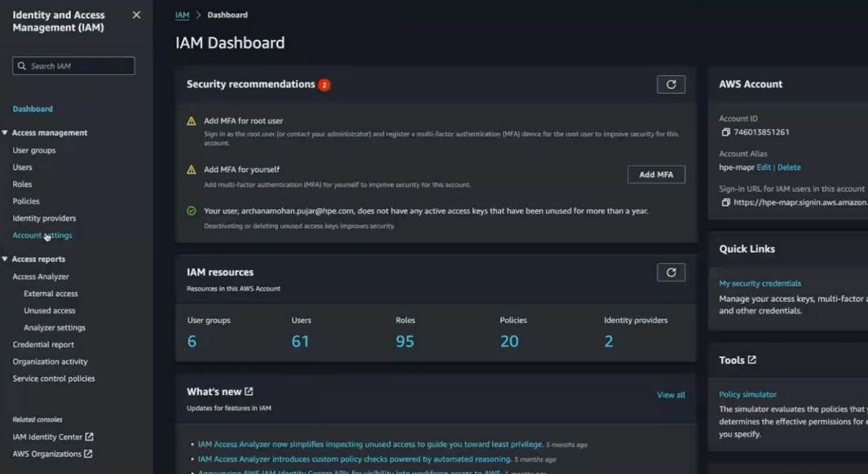Click the Quick Links heading
The height and width of the screenshot is (474, 868).
(747, 249)
